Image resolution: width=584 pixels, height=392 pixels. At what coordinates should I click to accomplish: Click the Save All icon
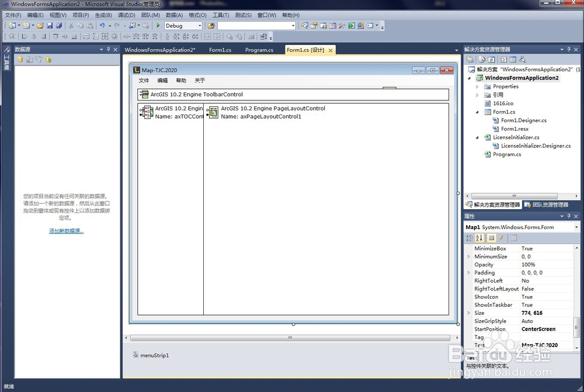(59, 26)
